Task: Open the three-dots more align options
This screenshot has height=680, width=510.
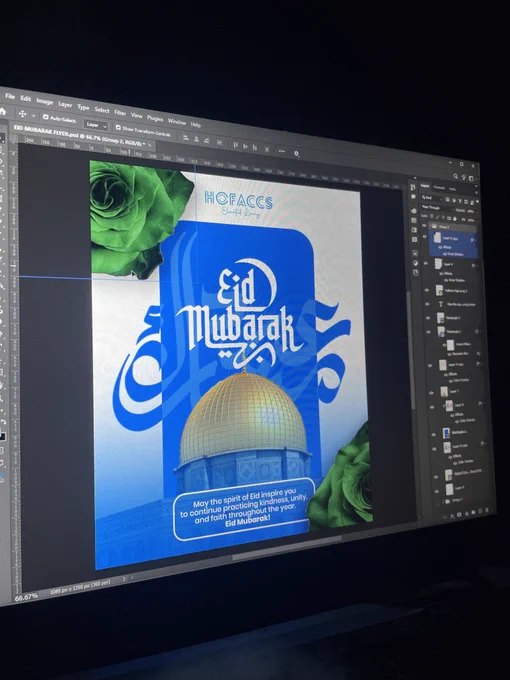Action: pos(282,151)
